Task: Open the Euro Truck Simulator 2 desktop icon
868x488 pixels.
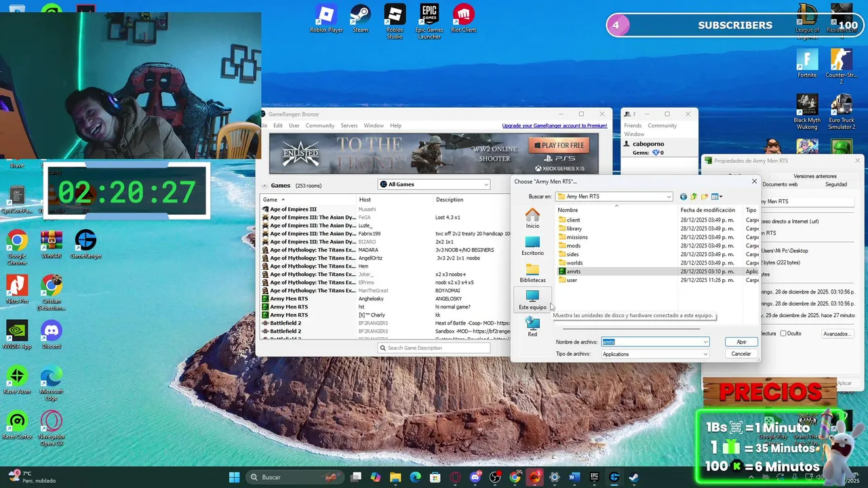Action: [841, 112]
